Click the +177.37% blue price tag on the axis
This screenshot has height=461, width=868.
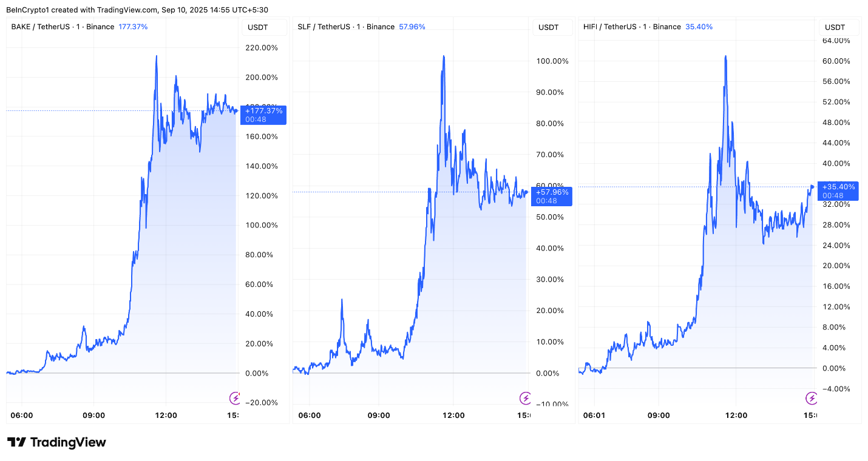(263, 115)
